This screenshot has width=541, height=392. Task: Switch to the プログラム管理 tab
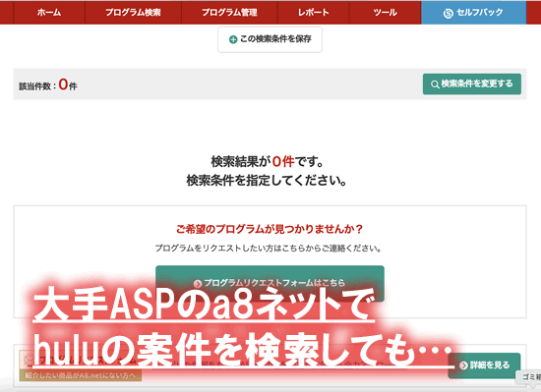(229, 13)
